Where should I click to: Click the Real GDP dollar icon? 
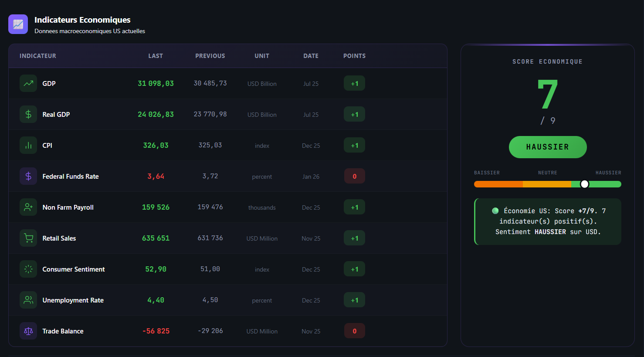tap(28, 115)
